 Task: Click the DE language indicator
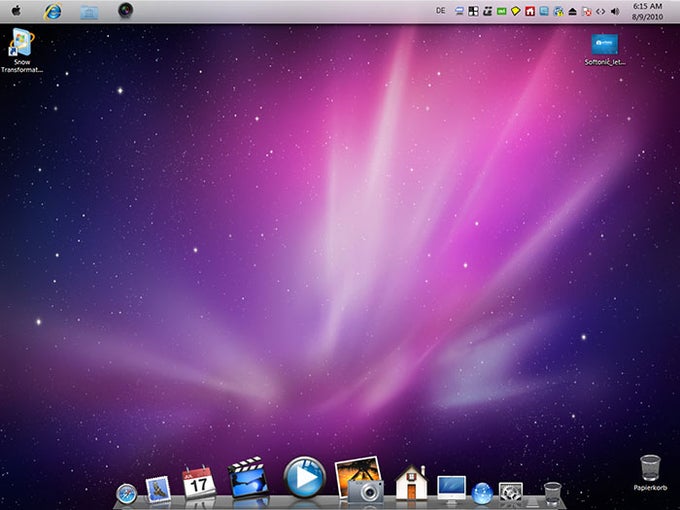click(x=441, y=11)
